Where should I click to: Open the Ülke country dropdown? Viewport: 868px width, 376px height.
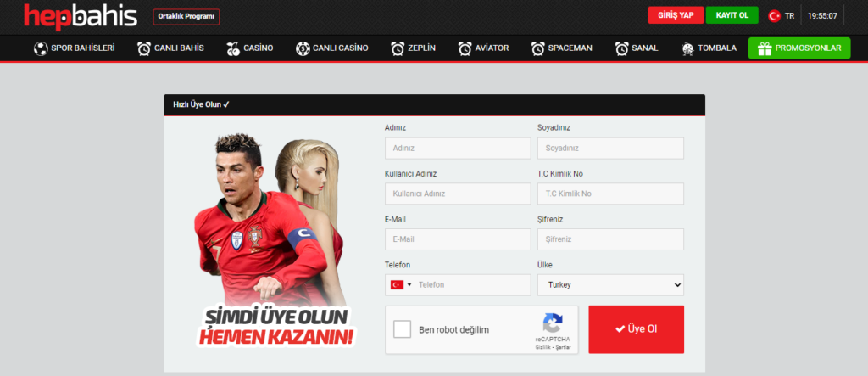(x=610, y=285)
